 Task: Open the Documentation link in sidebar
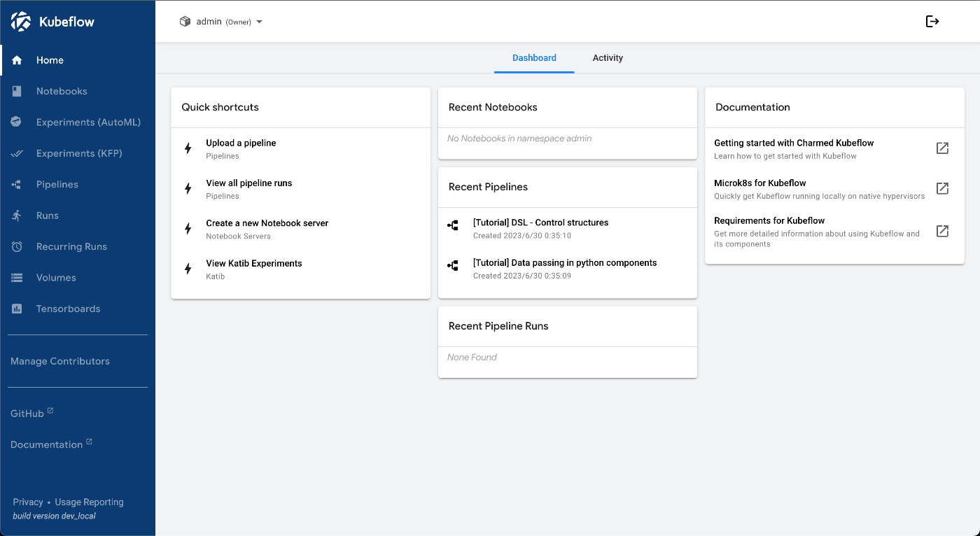(x=47, y=444)
